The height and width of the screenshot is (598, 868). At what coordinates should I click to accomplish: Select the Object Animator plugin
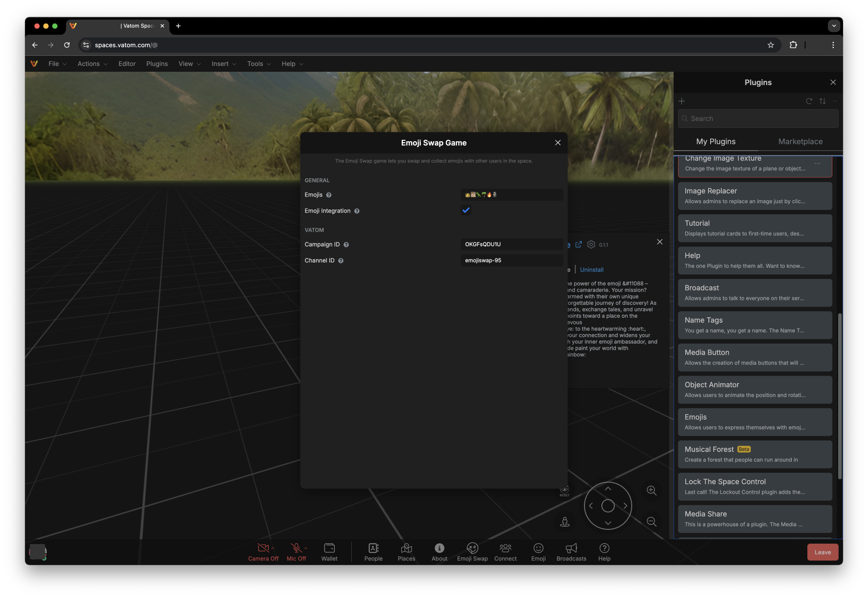(755, 389)
